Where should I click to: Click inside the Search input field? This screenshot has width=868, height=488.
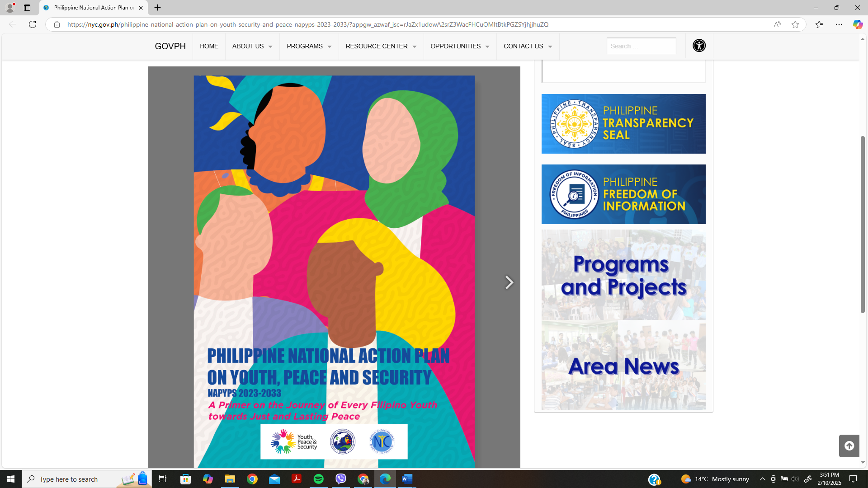click(x=641, y=46)
